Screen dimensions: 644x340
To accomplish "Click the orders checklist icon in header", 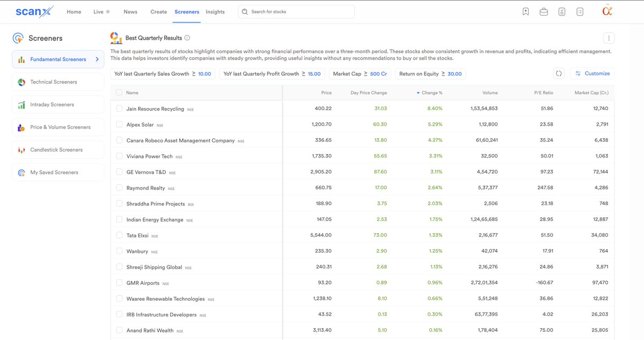I will pyautogui.click(x=561, y=12).
